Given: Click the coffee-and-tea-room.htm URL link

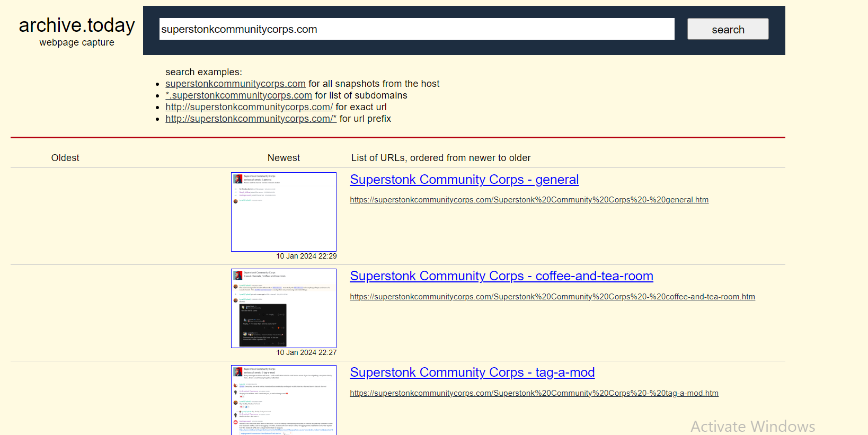Looking at the screenshot, I should pyautogui.click(x=552, y=297).
